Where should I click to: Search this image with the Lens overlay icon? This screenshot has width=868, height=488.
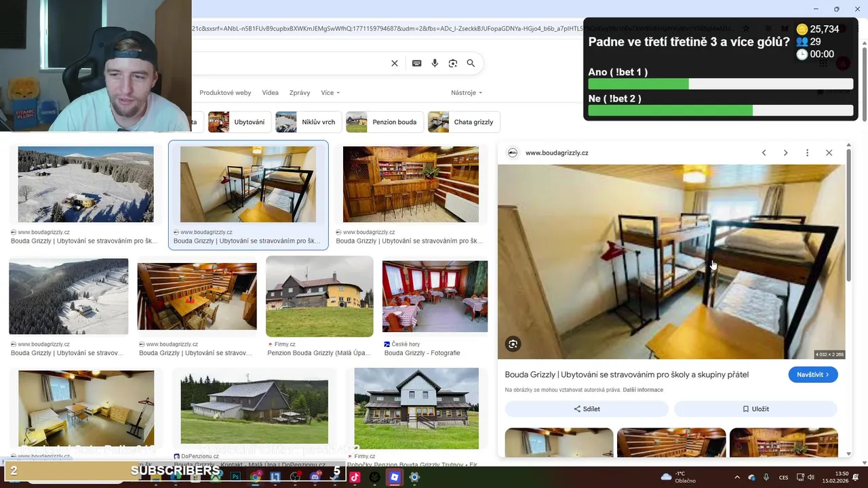513,344
